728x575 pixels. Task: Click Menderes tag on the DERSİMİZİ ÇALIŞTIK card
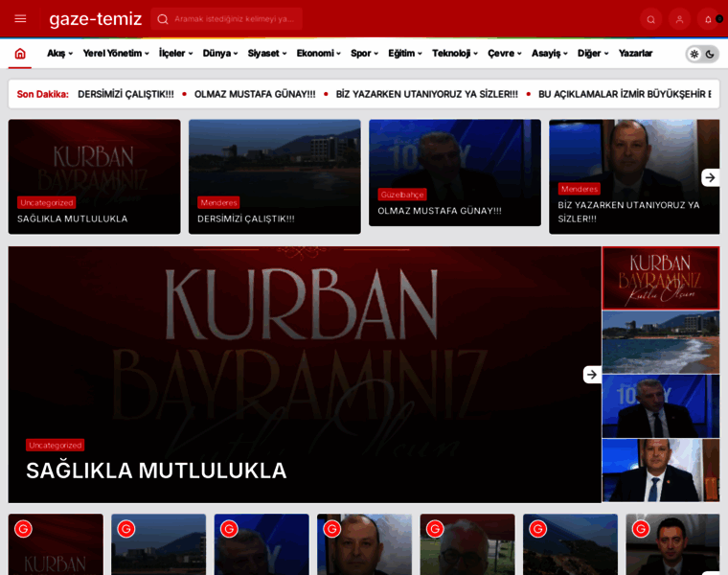pos(218,202)
